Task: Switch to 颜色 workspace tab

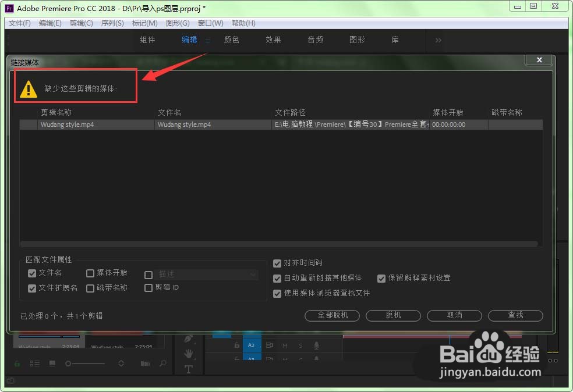Action: pos(231,40)
